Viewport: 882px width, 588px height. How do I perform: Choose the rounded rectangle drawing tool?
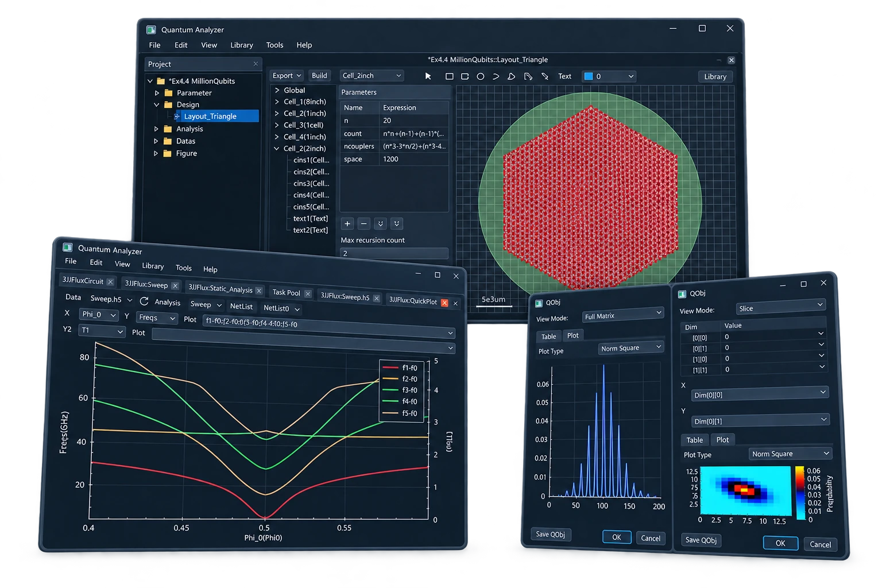[x=465, y=76]
